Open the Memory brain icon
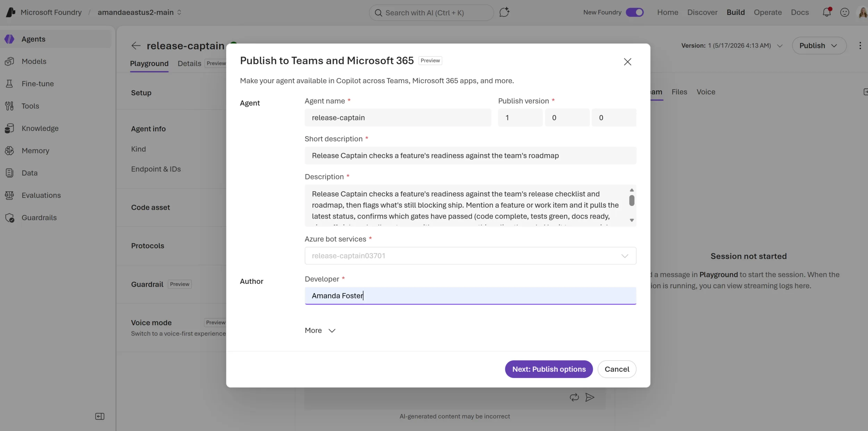The width and height of the screenshot is (868, 431). click(9, 151)
